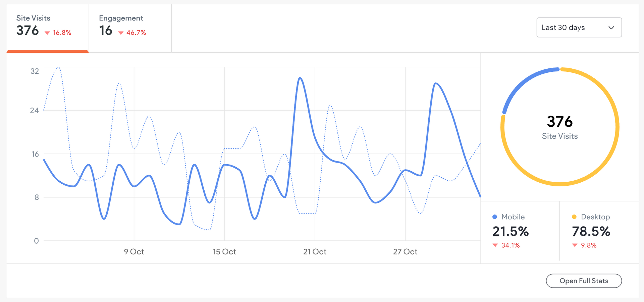This screenshot has height=302, width=644.
Task: Click the 15 Oct axis label
Action: 224,252
